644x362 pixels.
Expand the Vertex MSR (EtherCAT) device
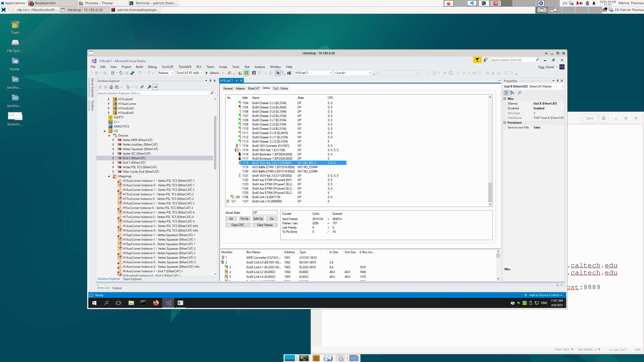[113, 140]
